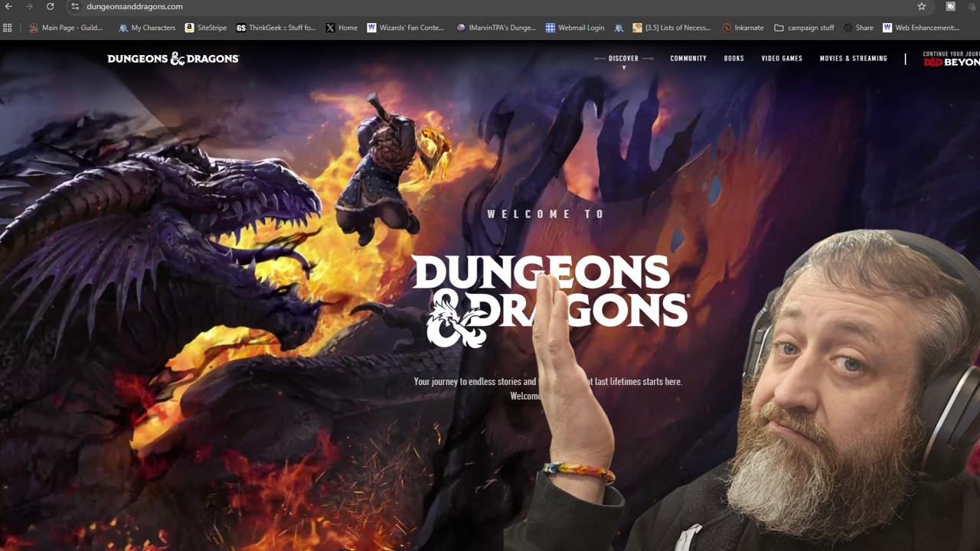Viewport: 980px width, 551px height.
Task: Open the IMarvinTPA's Dungeon bookmark
Action: (496, 28)
